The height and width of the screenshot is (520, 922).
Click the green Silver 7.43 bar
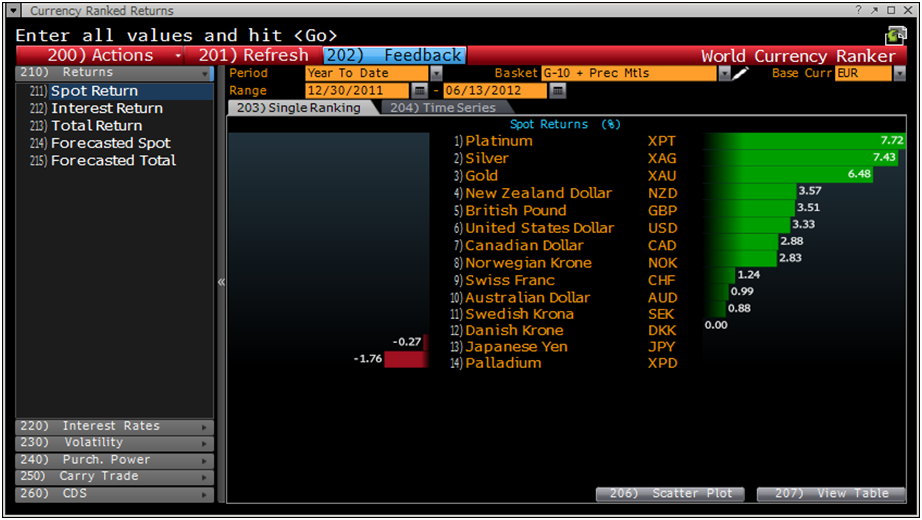click(x=801, y=158)
